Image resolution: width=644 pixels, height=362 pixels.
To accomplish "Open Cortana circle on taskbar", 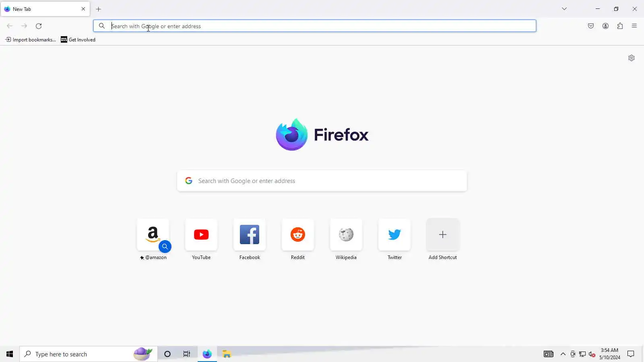I will [x=167, y=354].
